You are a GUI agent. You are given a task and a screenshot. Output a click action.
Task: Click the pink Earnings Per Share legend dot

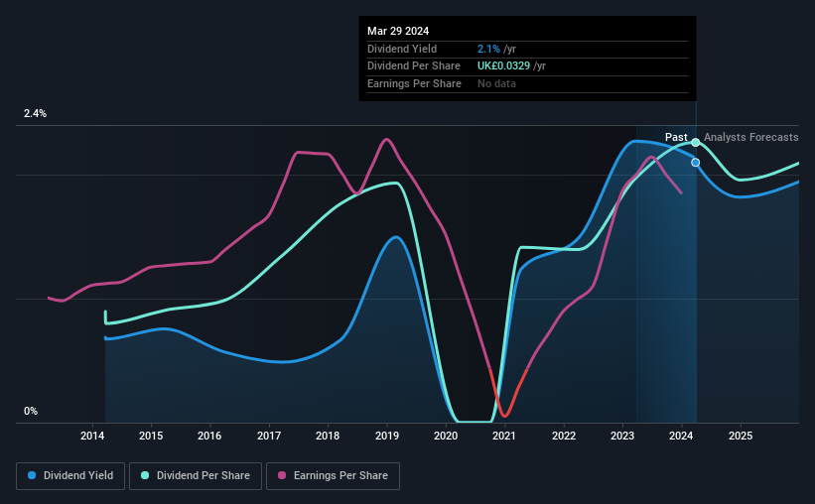(282, 475)
